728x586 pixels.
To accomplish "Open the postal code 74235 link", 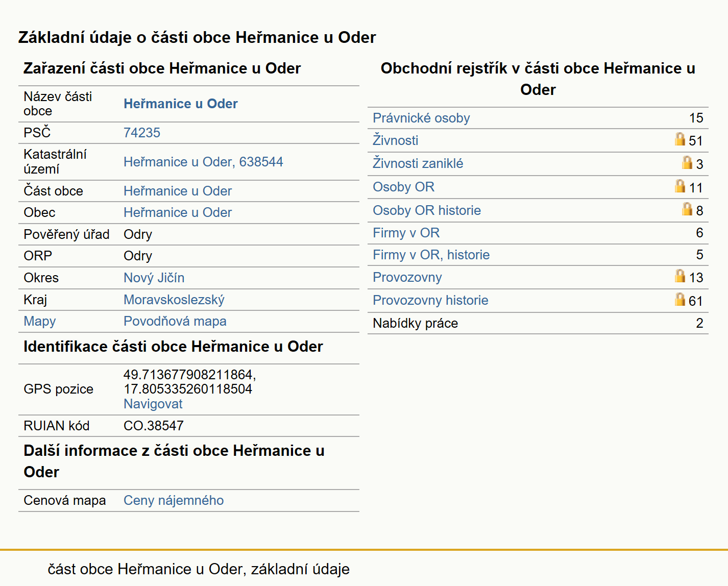I will 142,133.
